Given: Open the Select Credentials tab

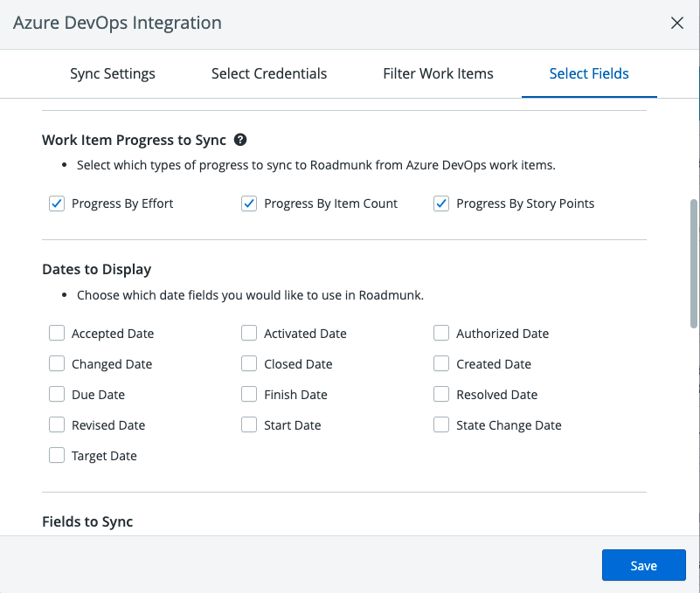Looking at the screenshot, I should (269, 73).
